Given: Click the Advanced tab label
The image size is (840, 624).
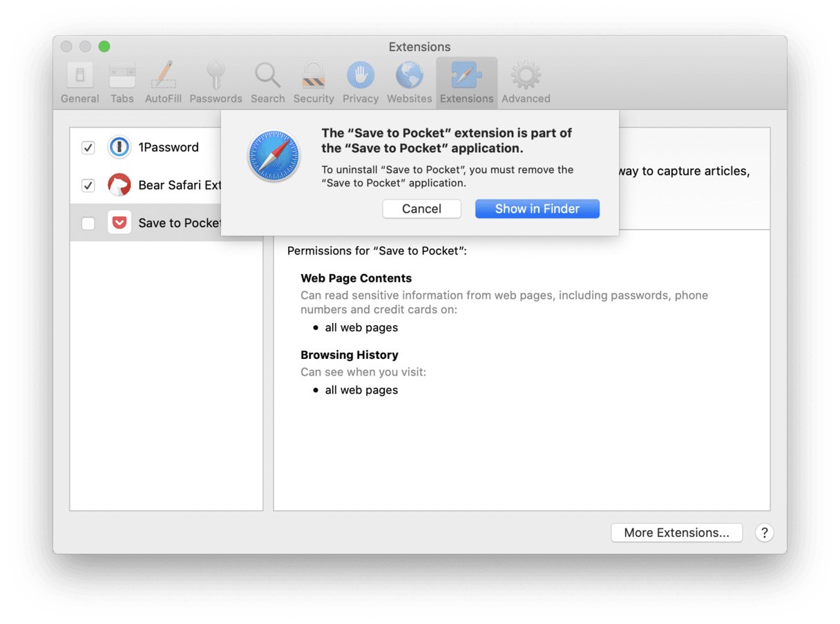Looking at the screenshot, I should [x=526, y=99].
